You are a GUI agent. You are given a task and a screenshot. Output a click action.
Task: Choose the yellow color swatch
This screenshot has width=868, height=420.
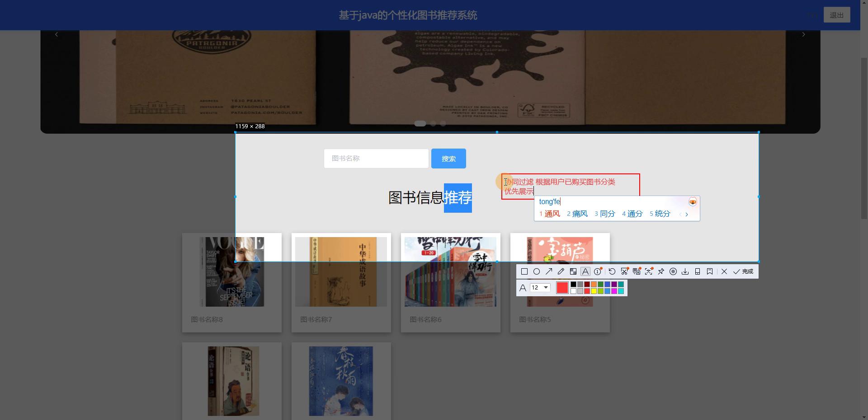tap(594, 291)
